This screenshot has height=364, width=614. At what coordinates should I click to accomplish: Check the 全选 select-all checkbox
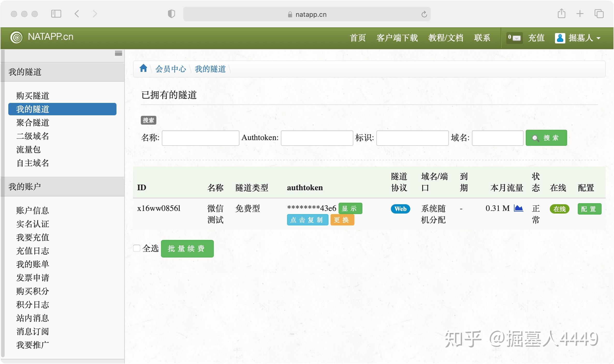point(137,248)
